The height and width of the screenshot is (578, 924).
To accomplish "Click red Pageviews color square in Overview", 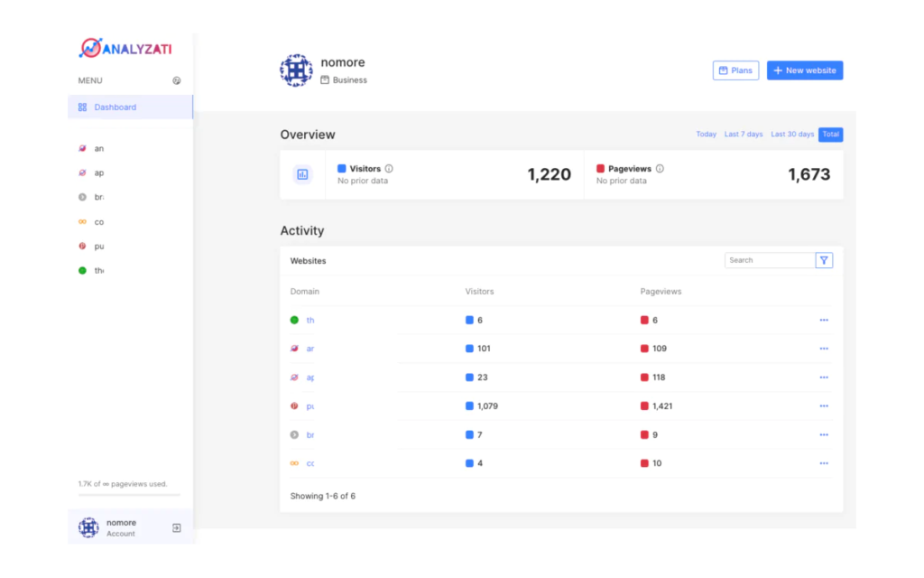I will (600, 169).
